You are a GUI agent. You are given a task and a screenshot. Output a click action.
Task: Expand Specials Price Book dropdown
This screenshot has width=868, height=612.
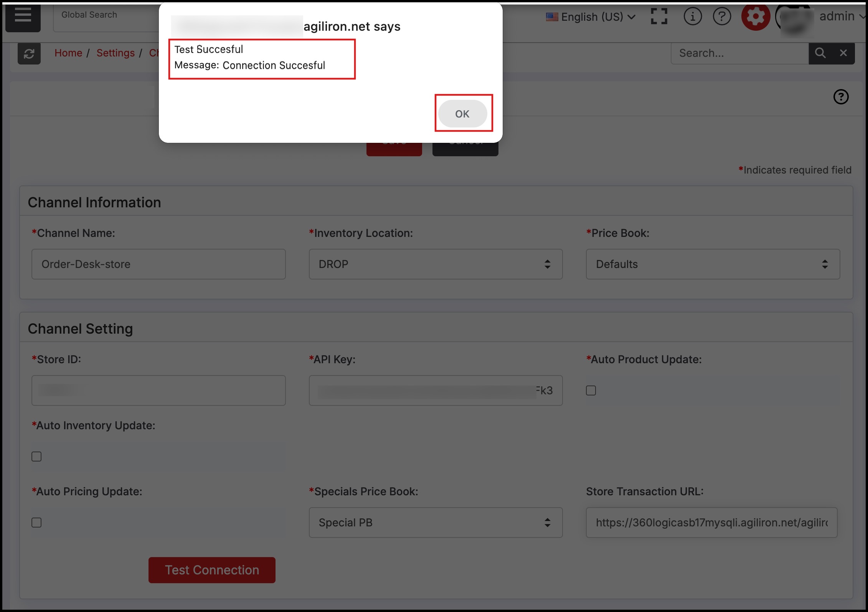(436, 523)
